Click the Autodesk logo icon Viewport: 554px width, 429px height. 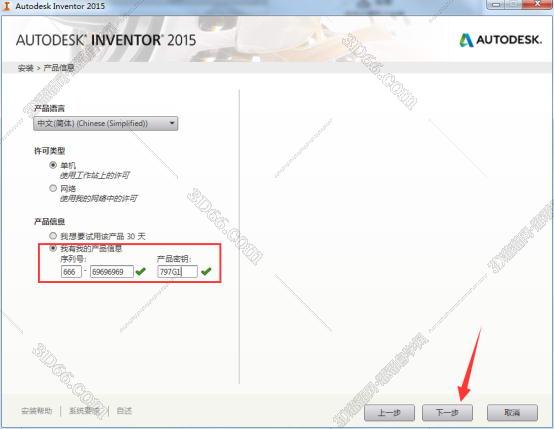[466, 40]
